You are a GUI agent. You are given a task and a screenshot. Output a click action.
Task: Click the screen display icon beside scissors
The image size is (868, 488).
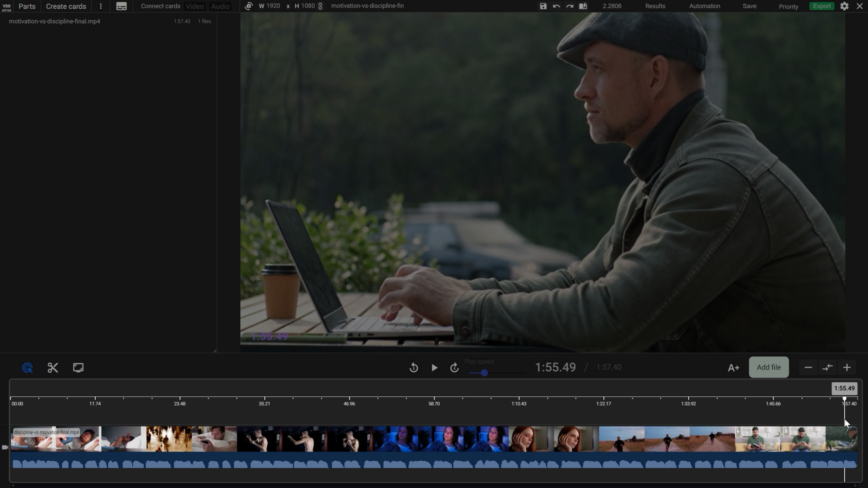78,368
